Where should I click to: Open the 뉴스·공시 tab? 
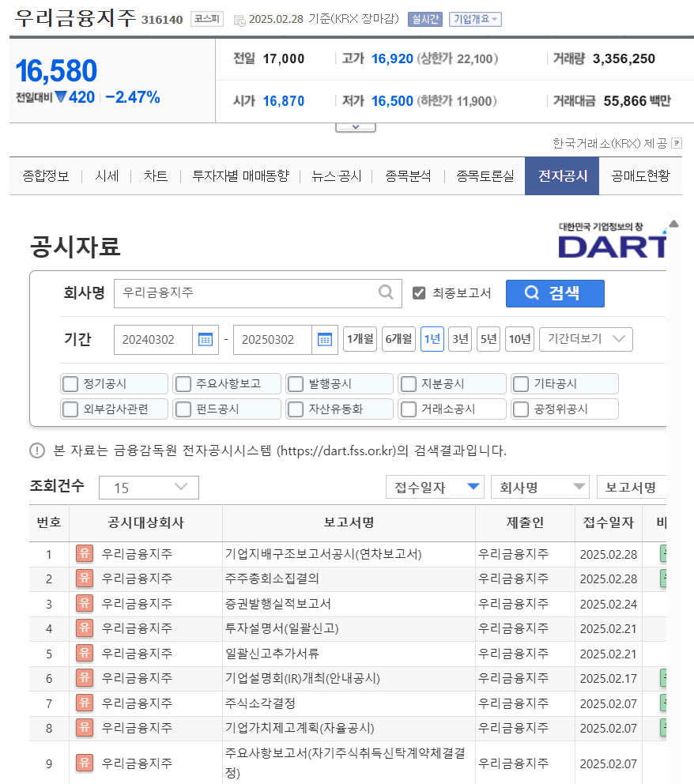337,176
